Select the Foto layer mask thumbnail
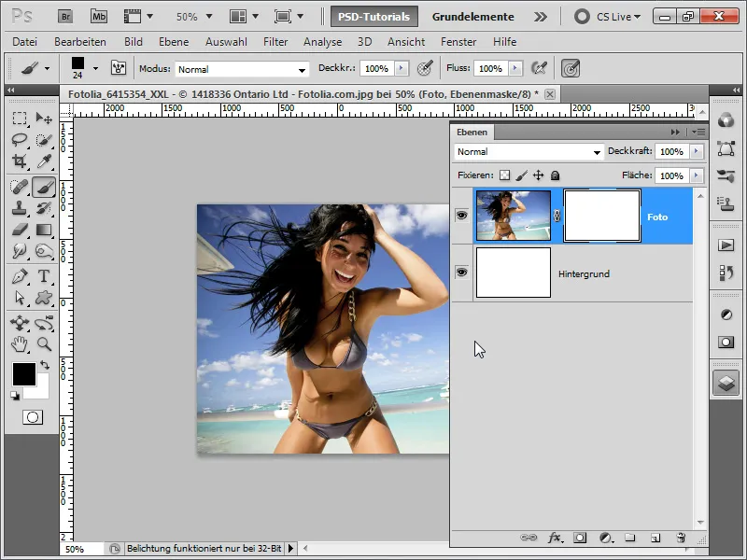The width and height of the screenshot is (747, 560). tap(602, 216)
